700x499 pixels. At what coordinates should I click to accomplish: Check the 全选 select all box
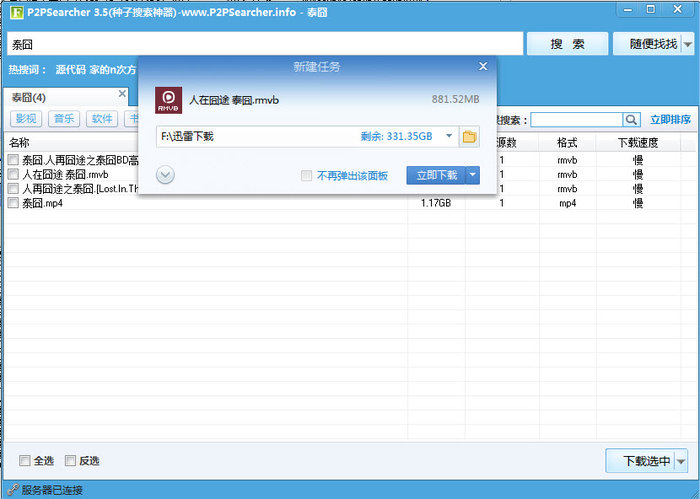(x=25, y=461)
